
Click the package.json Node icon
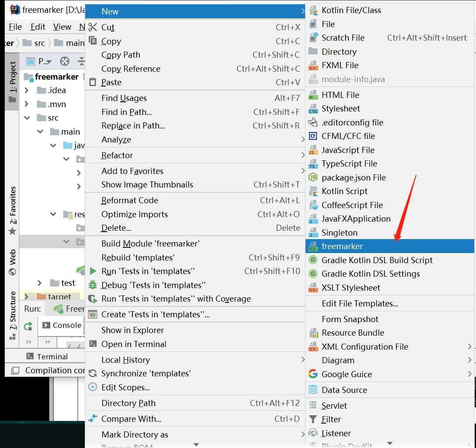point(313,177)
